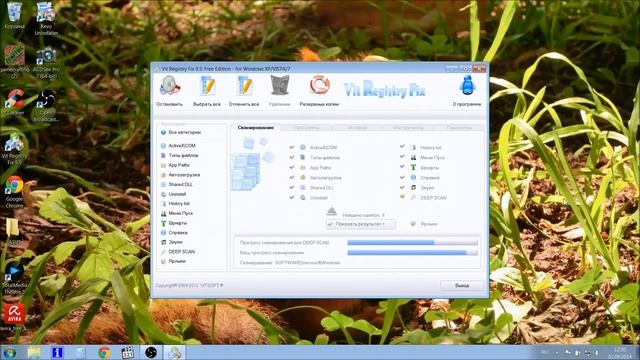Open Vit Registry Fix desktop shortcut

[14, 149]
